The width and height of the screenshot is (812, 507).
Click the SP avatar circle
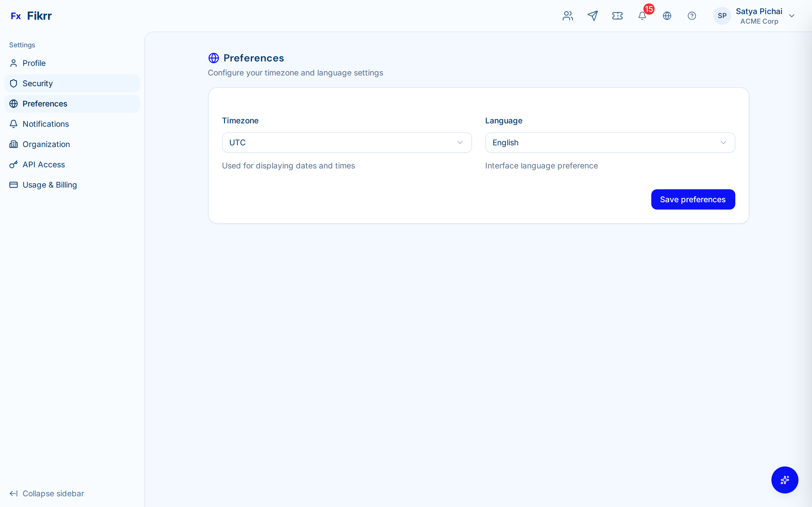[722, 16]
